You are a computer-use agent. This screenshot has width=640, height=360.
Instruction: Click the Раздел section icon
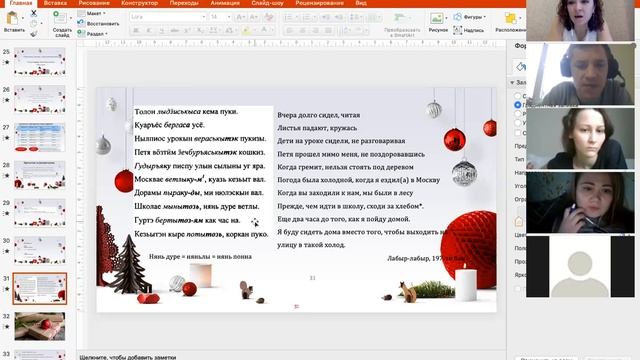81,33
